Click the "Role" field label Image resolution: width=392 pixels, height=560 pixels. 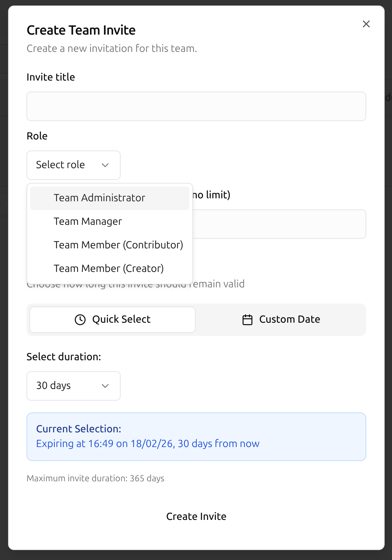37,136
